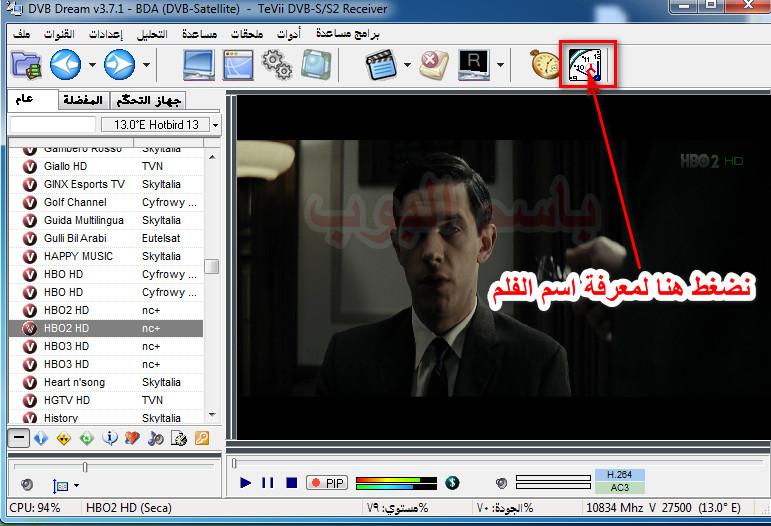
Task: Select the Giallo HD channel
Action: (x=106, y=166)
